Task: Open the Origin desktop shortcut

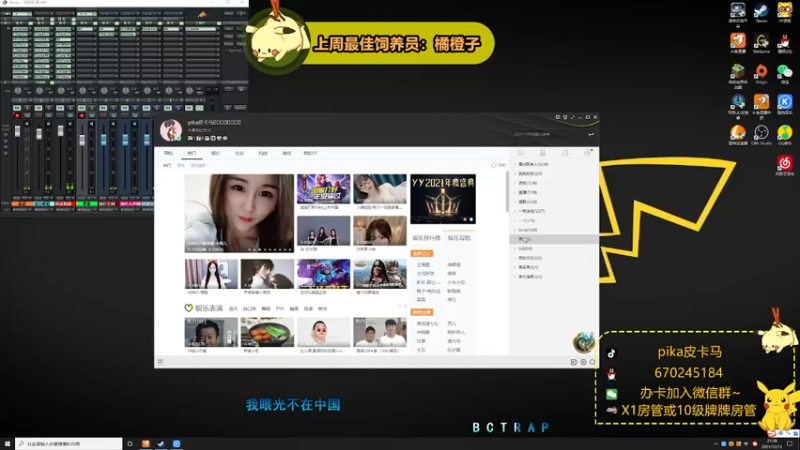Action: pyautogui.click(x=761, y=73)
